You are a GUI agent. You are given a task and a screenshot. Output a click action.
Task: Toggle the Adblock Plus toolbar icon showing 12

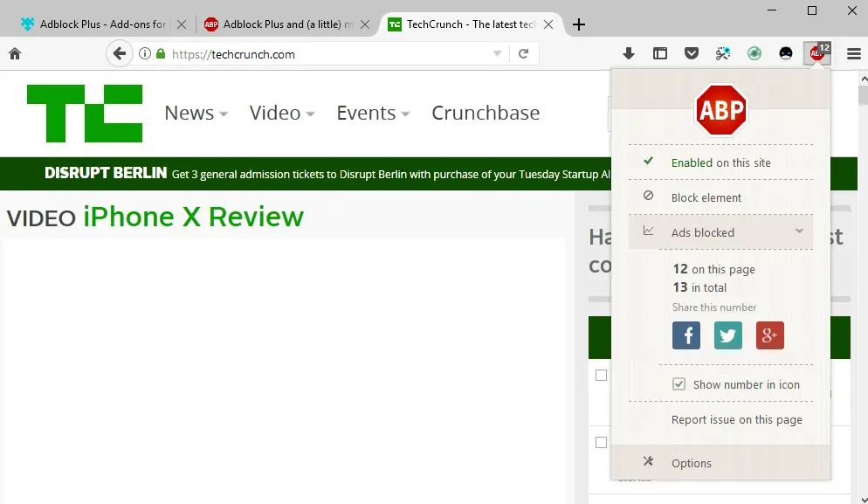coord(817,53)
